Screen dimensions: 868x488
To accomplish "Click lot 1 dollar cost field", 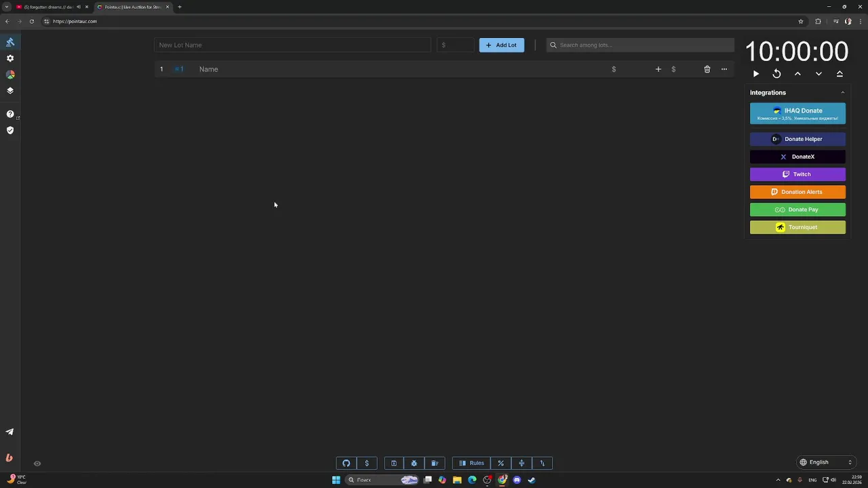I will click(x=629, y=69).
